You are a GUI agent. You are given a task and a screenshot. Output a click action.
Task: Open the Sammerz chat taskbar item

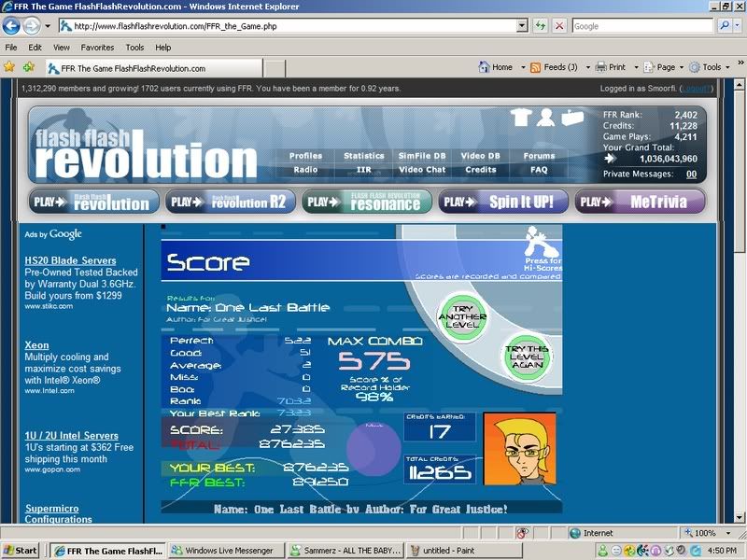tap(345, 551)
